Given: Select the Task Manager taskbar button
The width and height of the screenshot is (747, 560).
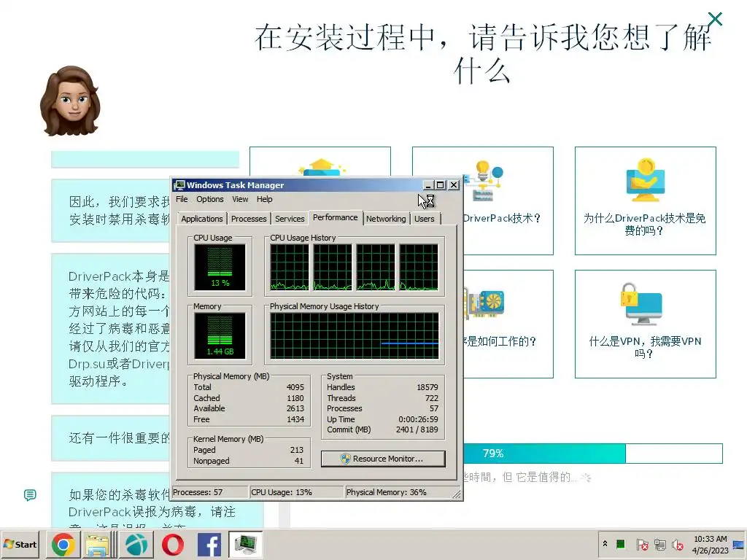Looking at the screenshot, I should (245, 544).
